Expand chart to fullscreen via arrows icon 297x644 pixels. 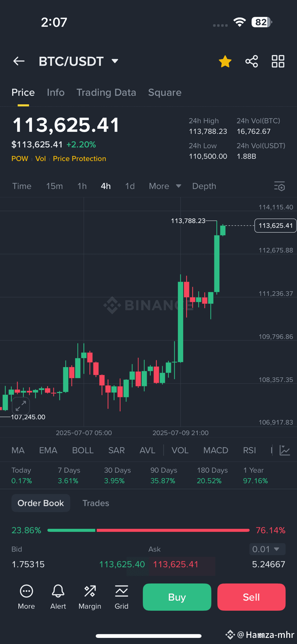[x=21, y=406]
